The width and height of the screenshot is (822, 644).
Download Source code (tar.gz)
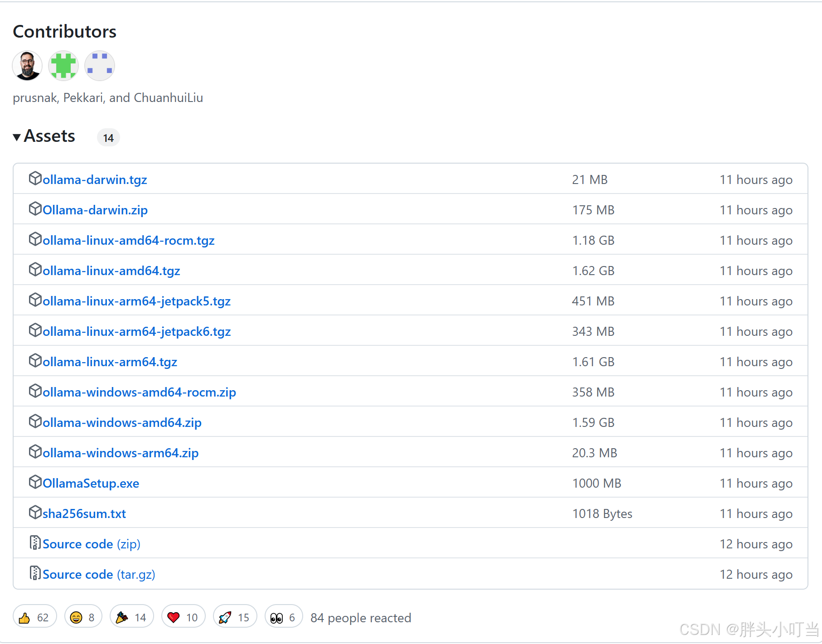click(99, 574)
